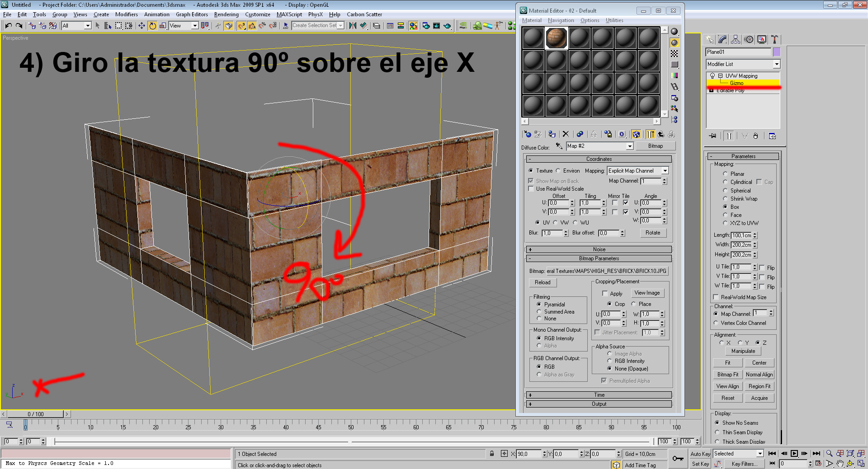Screen dimensions: 868x469
Task: Open the Mapping Explicit Map Channel dropdown
Action: 665,171
